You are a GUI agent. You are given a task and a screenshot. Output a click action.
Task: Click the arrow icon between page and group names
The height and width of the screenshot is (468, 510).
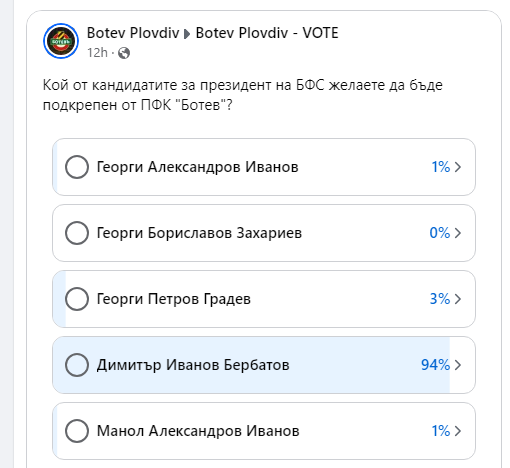[187, 34]
